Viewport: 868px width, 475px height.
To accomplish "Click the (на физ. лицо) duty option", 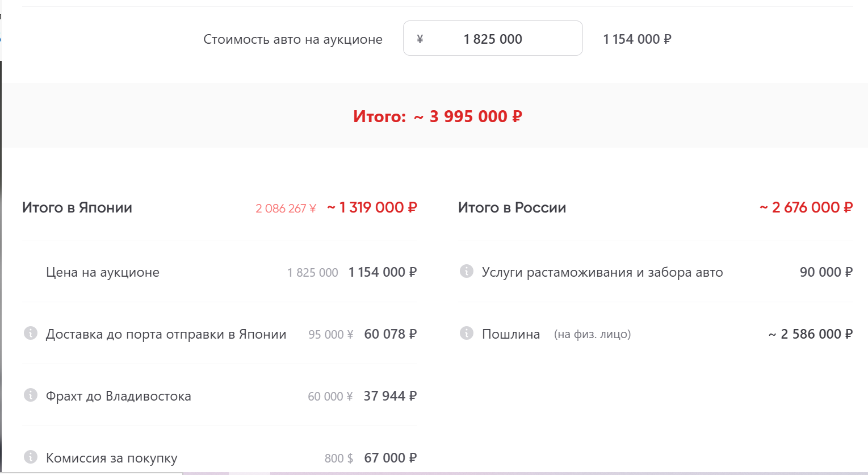I will 592,334.
